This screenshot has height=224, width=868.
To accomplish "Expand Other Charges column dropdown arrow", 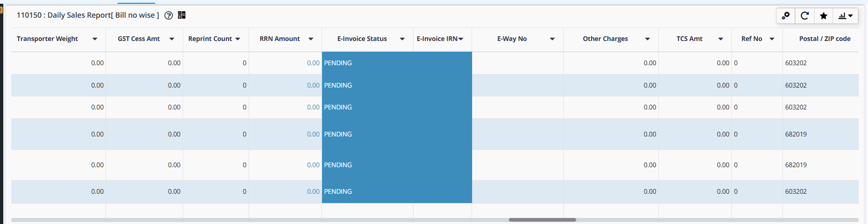I will click(x=647, y=39).
